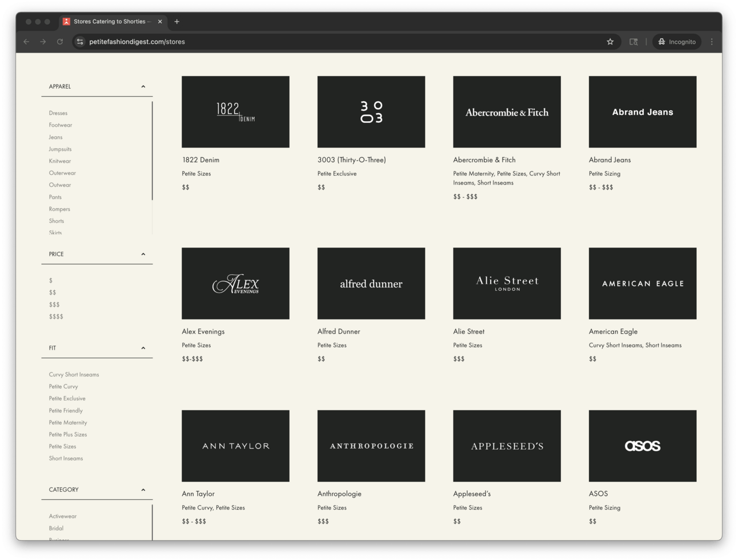Screen dimensions: 738x560
Task: Filter apparel by Shorts
Action: (x=57, y=221)
